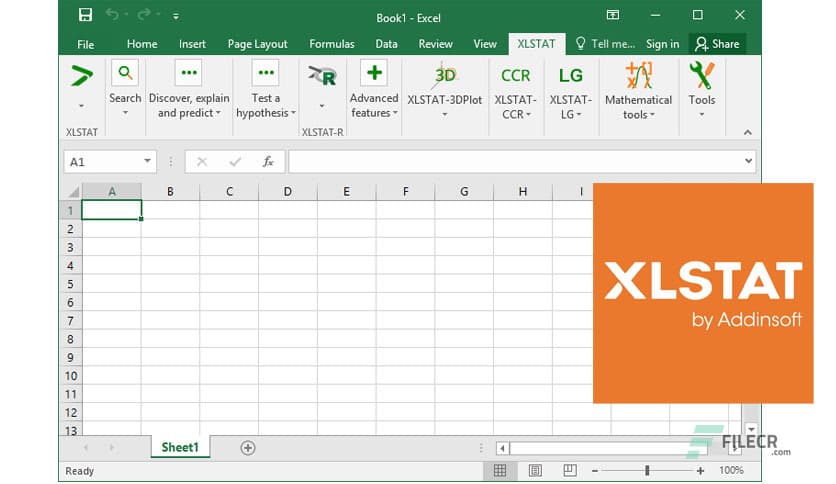836x484 pixels.
Task: Click the zoom out minus button
Action: coord(594,471)
